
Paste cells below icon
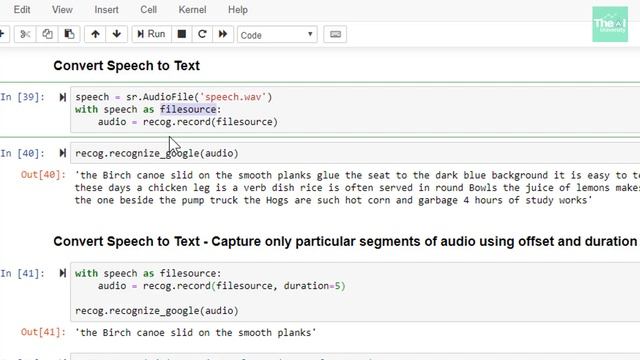pos(69,34)
